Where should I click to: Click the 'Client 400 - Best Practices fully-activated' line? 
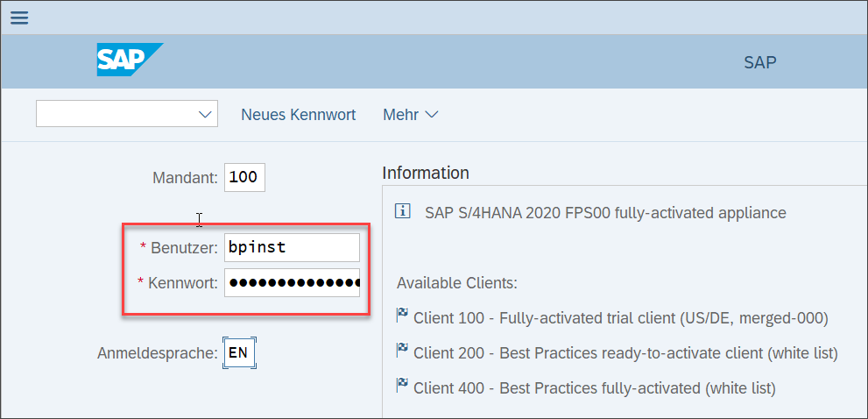point(595,387)
